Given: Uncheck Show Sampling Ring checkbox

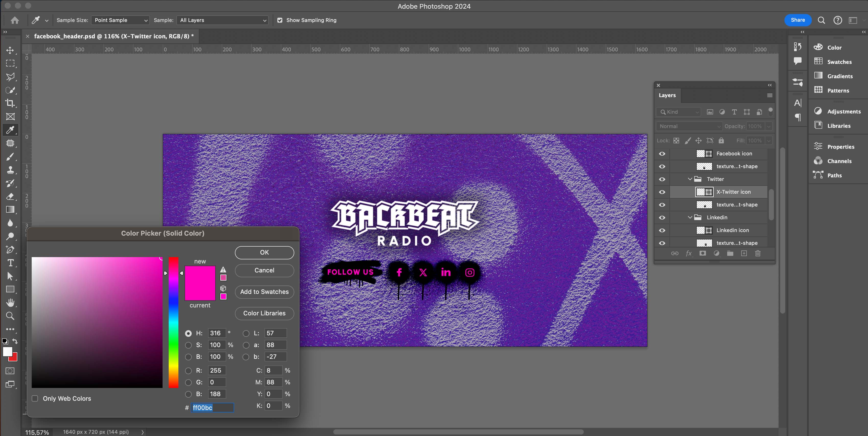Looking at the screenshot, I should tap(280, 20).
